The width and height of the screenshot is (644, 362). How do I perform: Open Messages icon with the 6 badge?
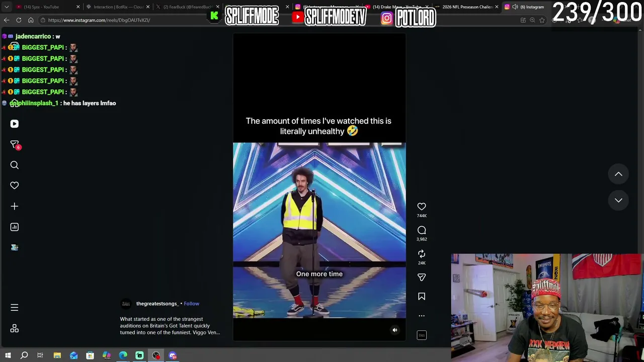(15, 144)
